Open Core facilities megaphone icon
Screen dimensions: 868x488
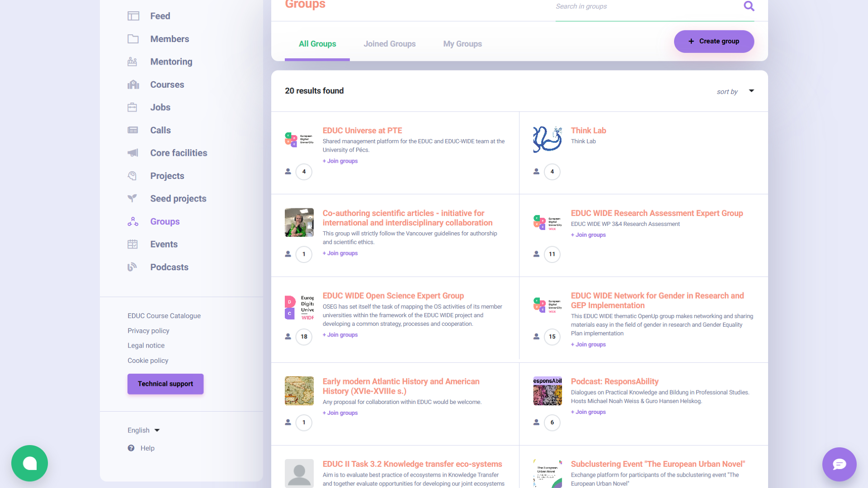(132, 153)
